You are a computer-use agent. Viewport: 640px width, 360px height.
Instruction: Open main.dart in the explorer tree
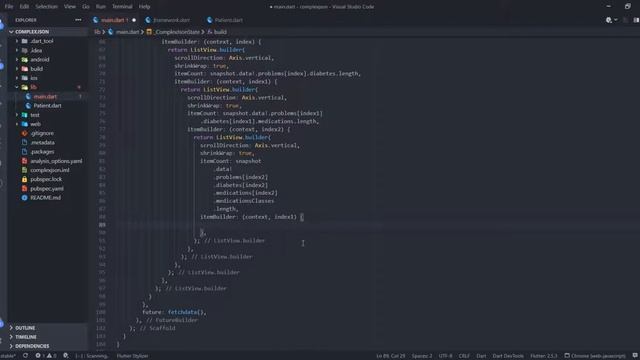click(x=45, y=96)
